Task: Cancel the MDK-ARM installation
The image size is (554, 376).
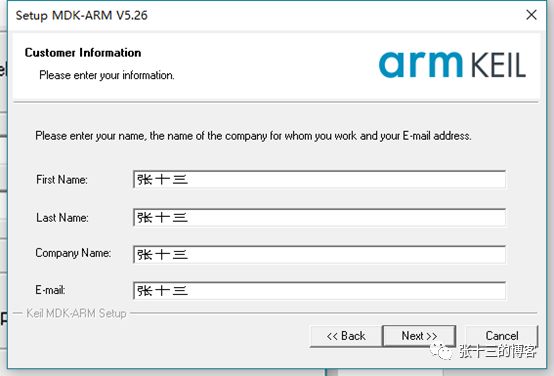Action: pyautogui.click(x=502, y=336)
